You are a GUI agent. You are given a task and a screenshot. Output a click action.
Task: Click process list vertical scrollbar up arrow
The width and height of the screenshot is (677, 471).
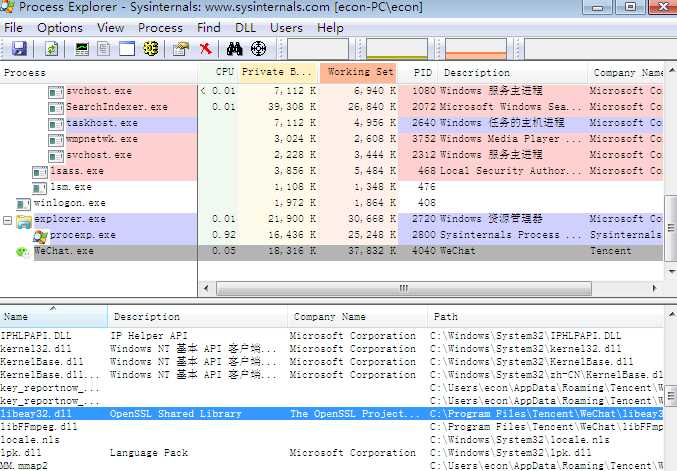tap(671, 70)
